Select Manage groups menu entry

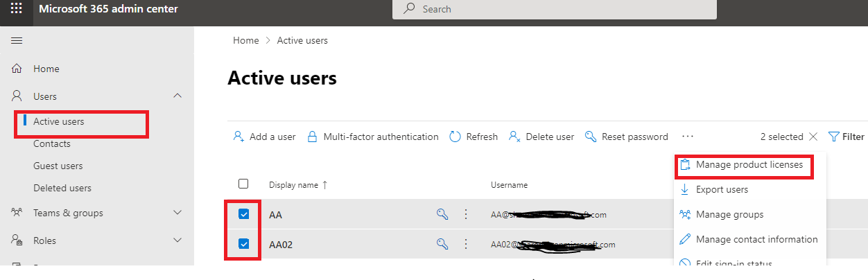coord(749,214)
